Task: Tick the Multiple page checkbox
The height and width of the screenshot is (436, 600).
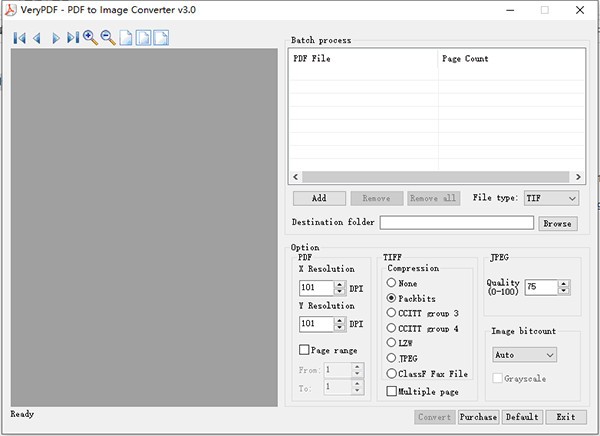Action: pos(392,392)
